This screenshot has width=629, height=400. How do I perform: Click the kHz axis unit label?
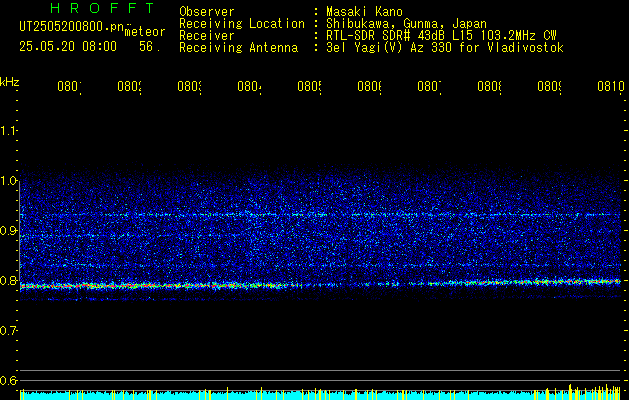coord(9,82)
